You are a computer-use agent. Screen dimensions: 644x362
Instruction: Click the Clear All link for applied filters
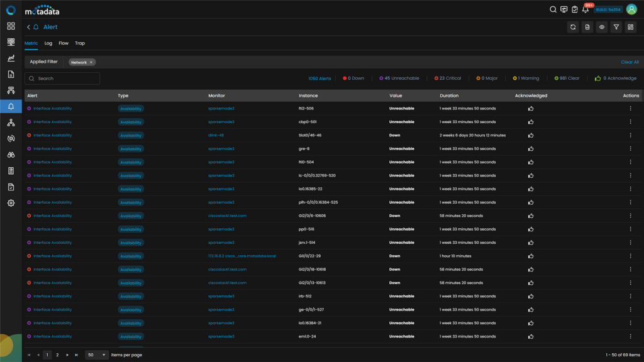[x=631, y=62]
